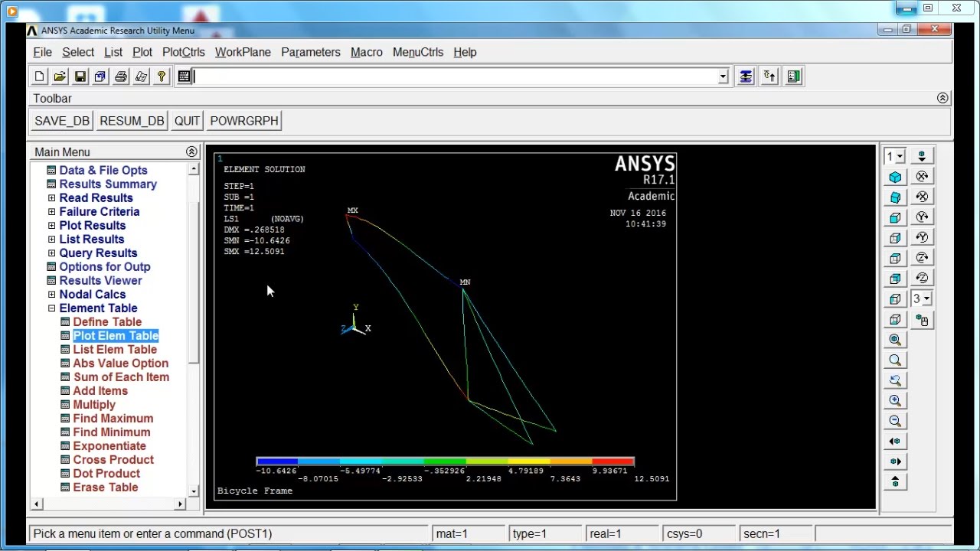This screenshot has width=980, height=551.
Task: Click the ANSYS Help question icon
Action: click(x=161, y=77)
